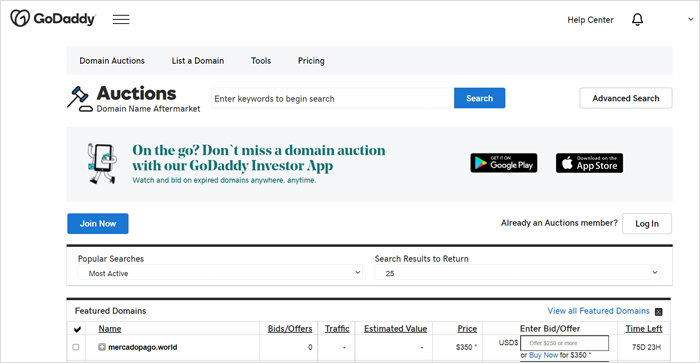Sort by Price column
This screenshot has width=700, height=363.
point(467,329)
